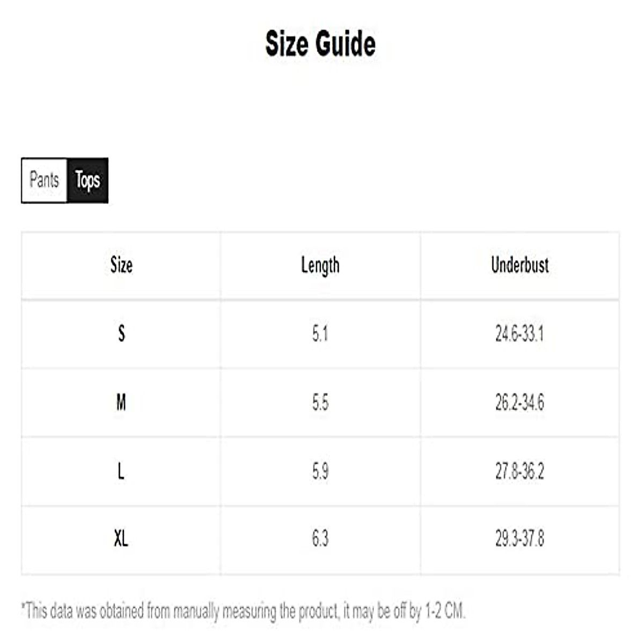The image size is (644, 644).
Task: Click the Size Guide heading
Action: click(320, 43)
